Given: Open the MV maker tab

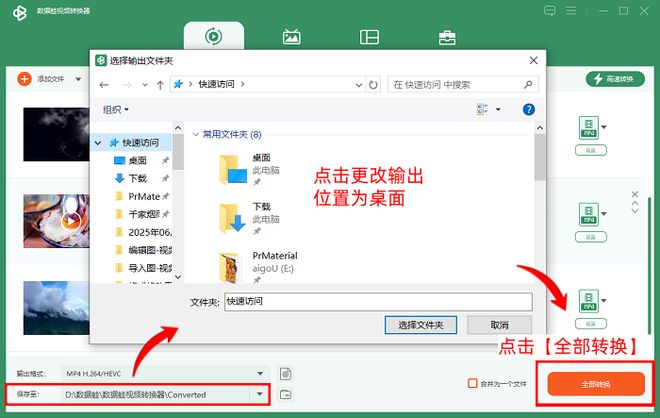Looking at the screenshot, I should (291, 37).
